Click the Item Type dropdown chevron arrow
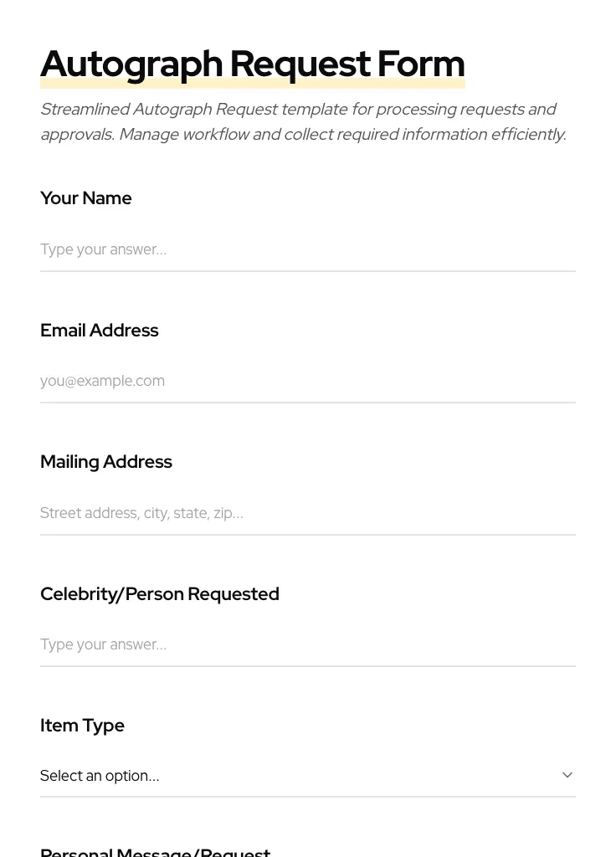Image resolution: width=616 pixels, height=857 pixels. point(567,775)
